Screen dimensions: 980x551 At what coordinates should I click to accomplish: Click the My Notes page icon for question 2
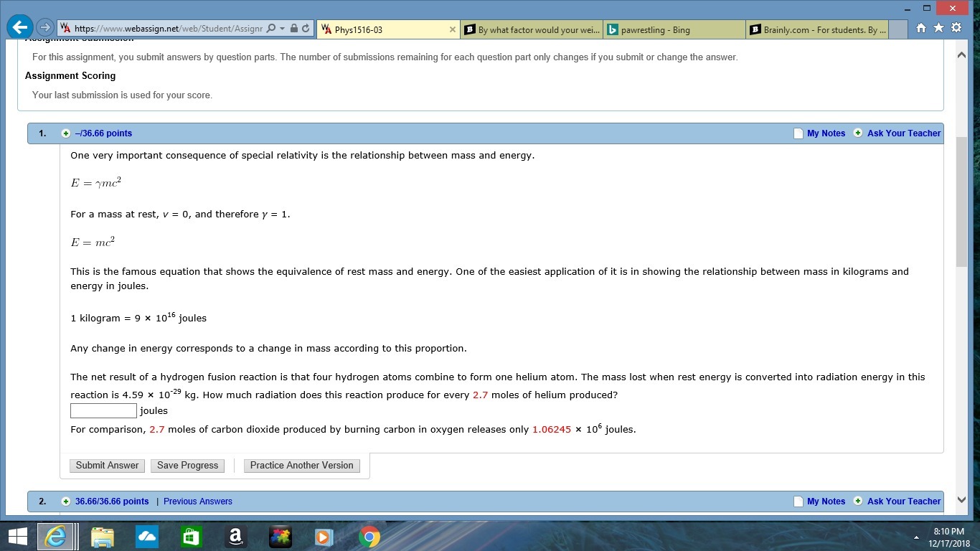[798, 501]
